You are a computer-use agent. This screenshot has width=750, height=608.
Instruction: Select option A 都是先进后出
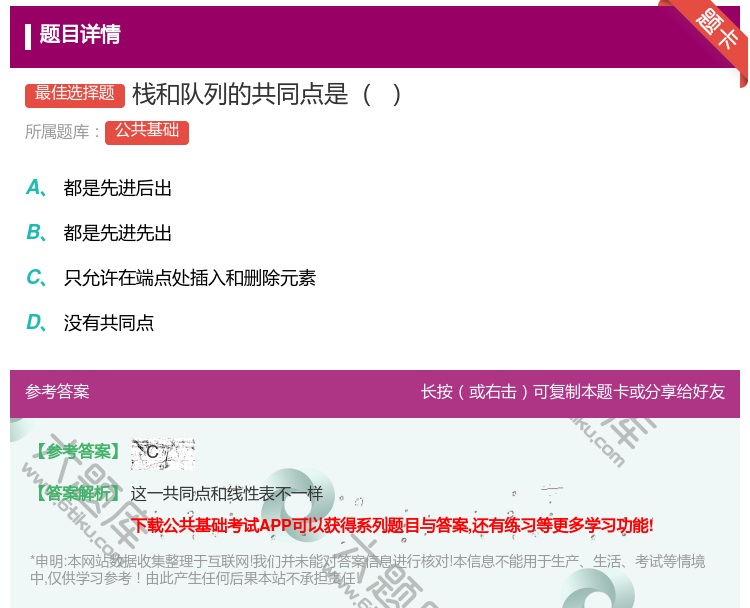pyautogui.click(x=99, y=188)
